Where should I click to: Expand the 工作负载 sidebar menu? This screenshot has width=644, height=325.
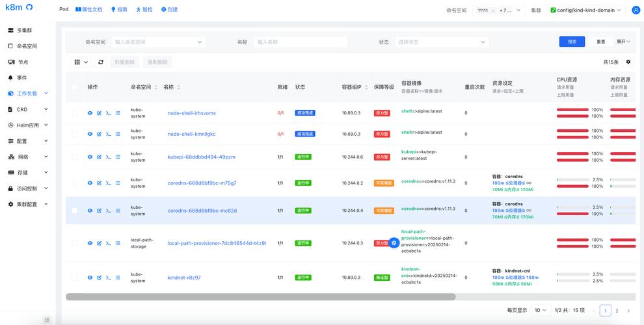coord(27,94)
